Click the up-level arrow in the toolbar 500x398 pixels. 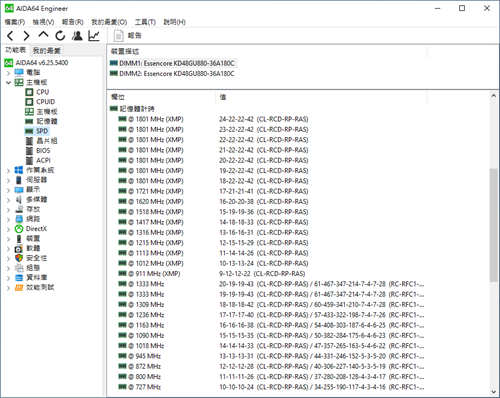click(43, 35)
